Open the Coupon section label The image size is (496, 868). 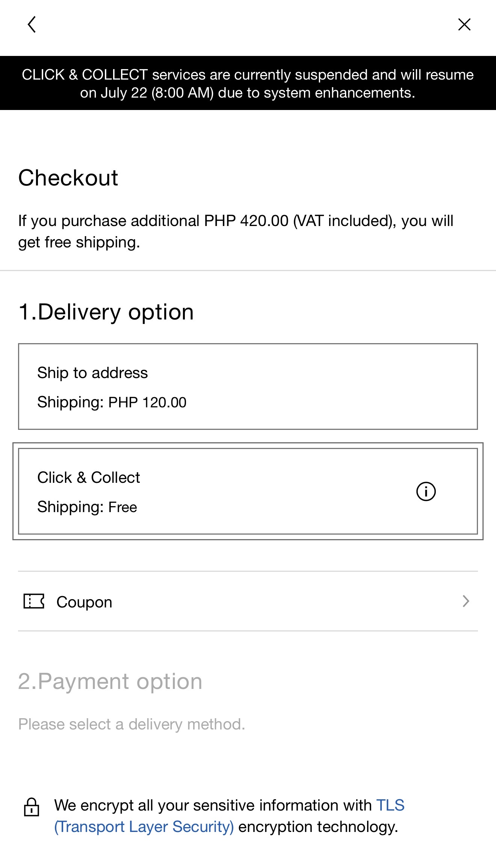(x=84, y=602)
